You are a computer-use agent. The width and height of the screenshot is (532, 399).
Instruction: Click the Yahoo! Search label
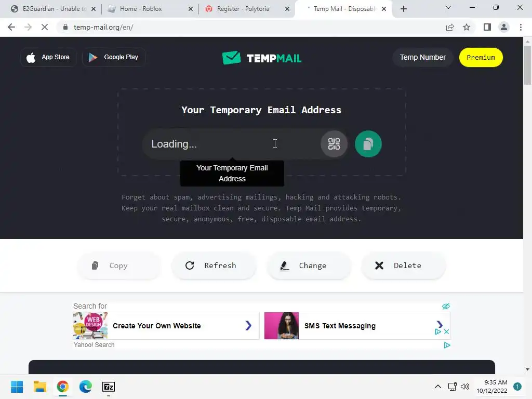[94, 345]
